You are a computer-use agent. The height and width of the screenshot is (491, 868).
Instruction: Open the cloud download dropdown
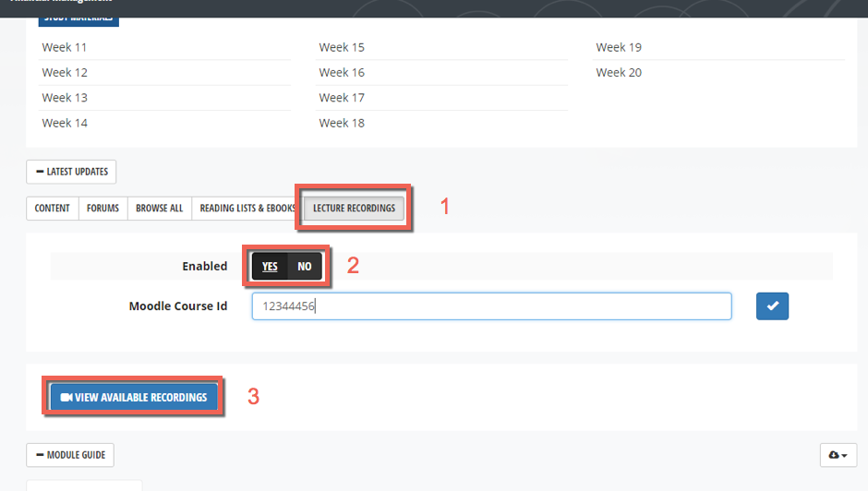click(x=838, y=455)
